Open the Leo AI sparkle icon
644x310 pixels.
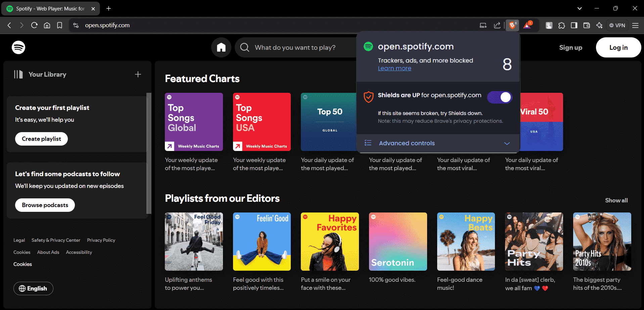click(599, 25)
